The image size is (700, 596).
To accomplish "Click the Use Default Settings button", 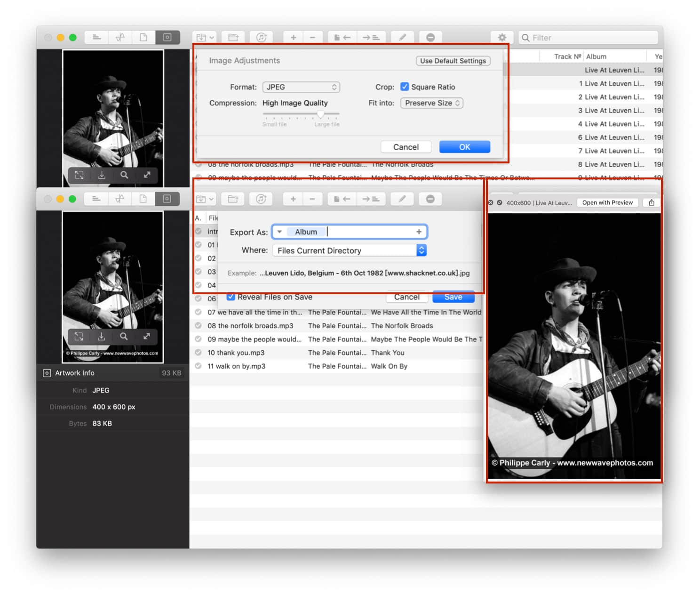I will 453,61.
